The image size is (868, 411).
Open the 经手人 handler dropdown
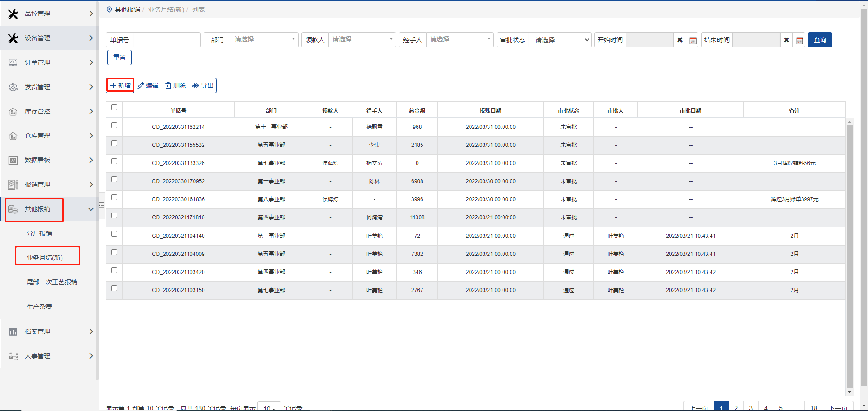pyautogui.click(x=460, y=40)
